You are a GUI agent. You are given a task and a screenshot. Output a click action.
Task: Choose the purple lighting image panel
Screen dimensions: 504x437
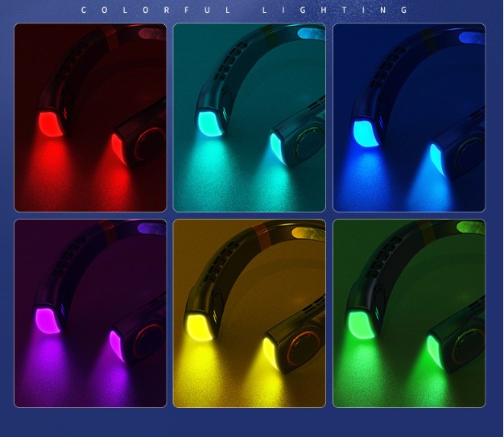coord(90,313)
